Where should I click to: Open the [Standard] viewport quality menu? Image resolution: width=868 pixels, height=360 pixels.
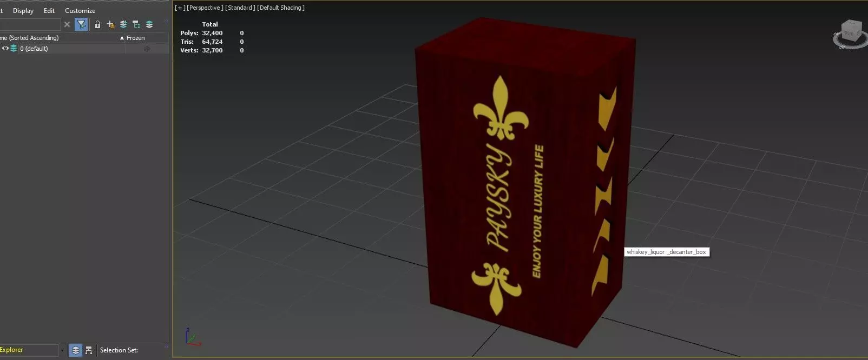click(x=240, y=8)
